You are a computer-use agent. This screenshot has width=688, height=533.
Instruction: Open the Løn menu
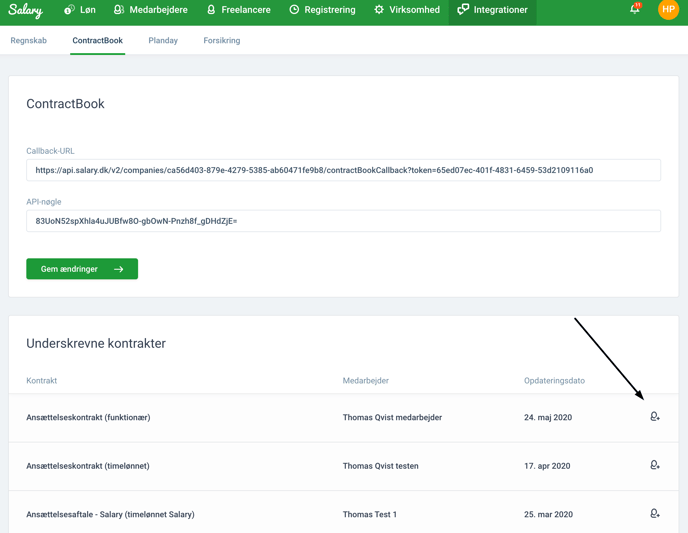coord(80,10)
